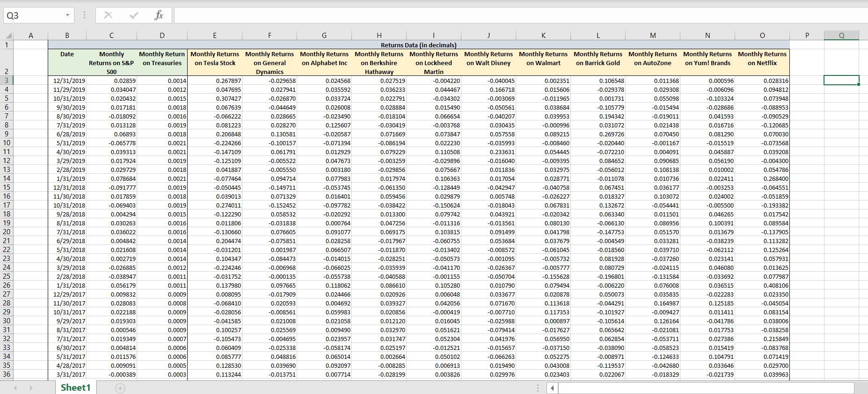Select row 36 header
This screenshot has width=868, height=394.
click(x=7, y=374)
